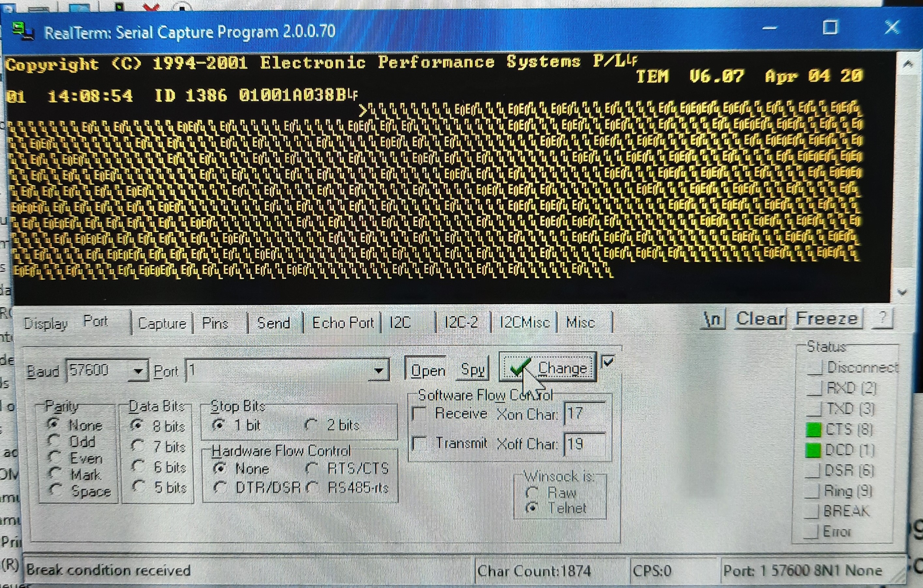Click 'Port: 1 57600 8N1 None' status text
923x588 pixels.
[802, 571]
